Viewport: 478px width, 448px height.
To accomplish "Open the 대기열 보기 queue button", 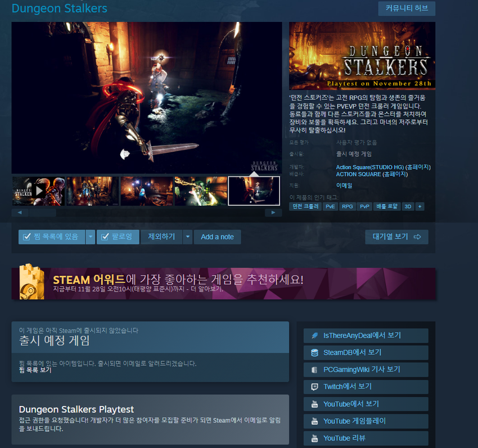I will (396, 237).
